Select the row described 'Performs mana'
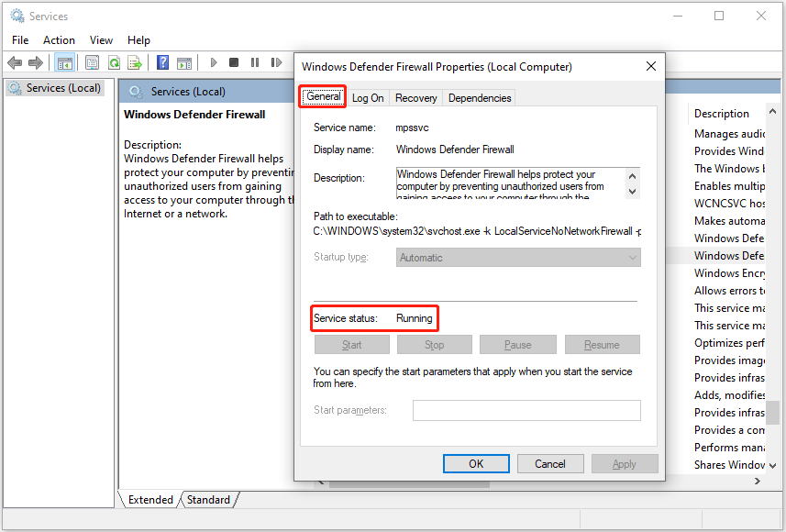Image resolution: width=786 pixels, height=532 pixels. coord(729,448)
